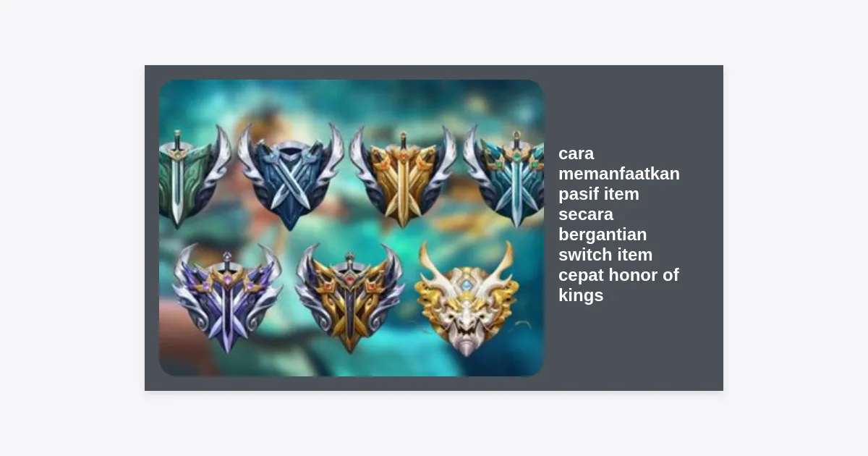Choose the gold sword emblem in top row
Screen dimensions: 868x456
pos(403,177)
